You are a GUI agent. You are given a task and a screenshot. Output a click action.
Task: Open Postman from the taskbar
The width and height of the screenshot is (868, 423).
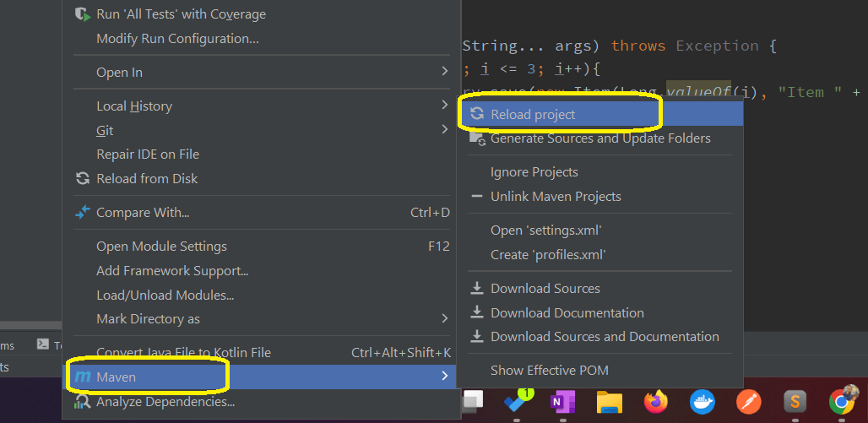[x=749, y=403]
